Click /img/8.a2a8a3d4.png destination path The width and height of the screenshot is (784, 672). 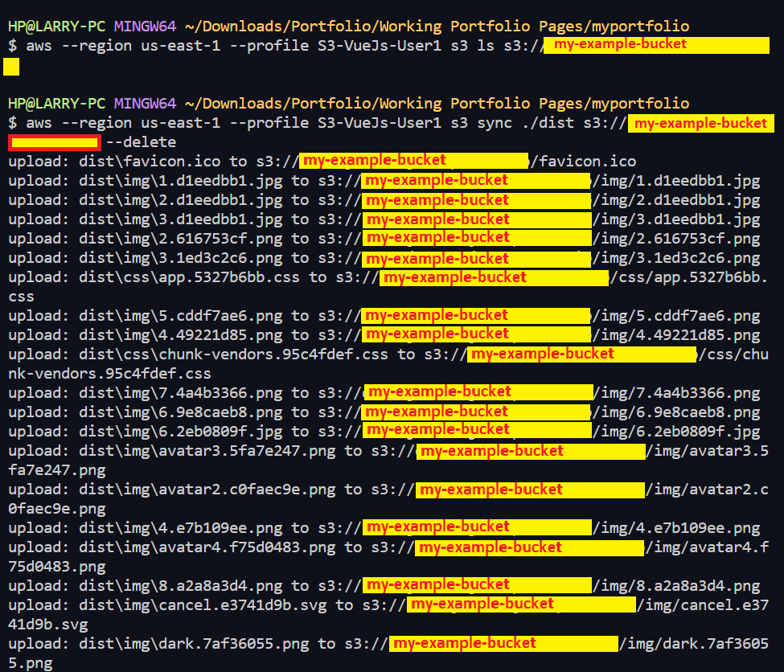pos(676,585)
